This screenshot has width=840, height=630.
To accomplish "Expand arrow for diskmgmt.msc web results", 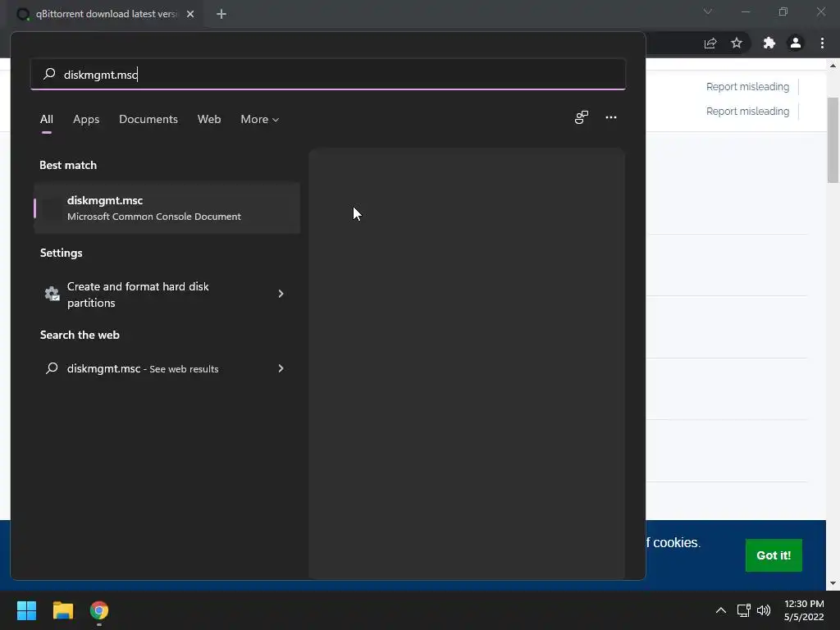I will coord(281,368).
